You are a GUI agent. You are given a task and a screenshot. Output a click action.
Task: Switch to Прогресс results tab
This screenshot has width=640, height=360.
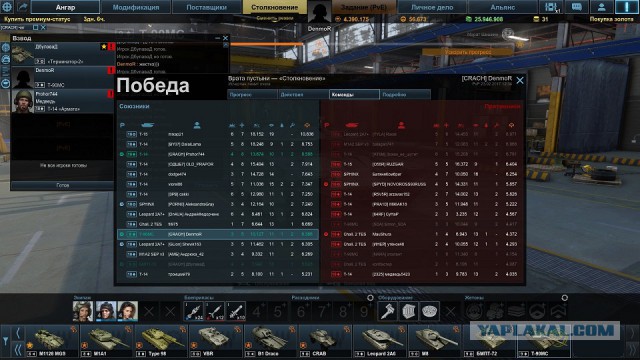tap(252, 94)
